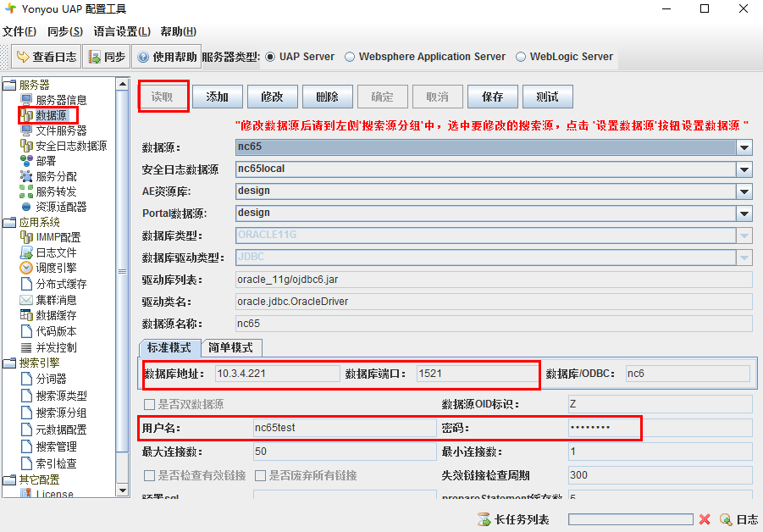Click the 用户名 field nc65test

[345, 428]
